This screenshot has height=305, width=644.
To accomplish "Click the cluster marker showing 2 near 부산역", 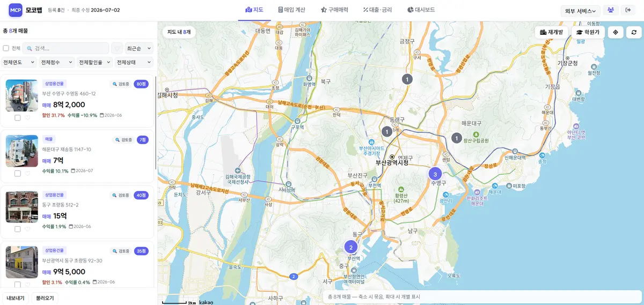I will click(350, 247).
